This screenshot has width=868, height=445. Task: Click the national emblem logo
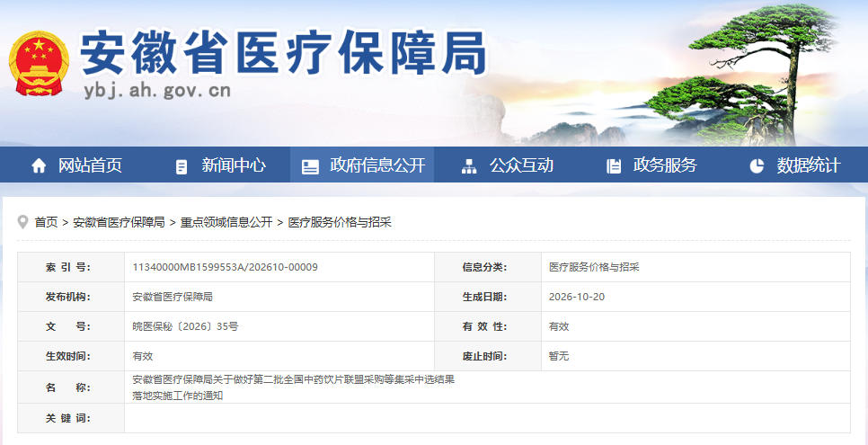39,63
